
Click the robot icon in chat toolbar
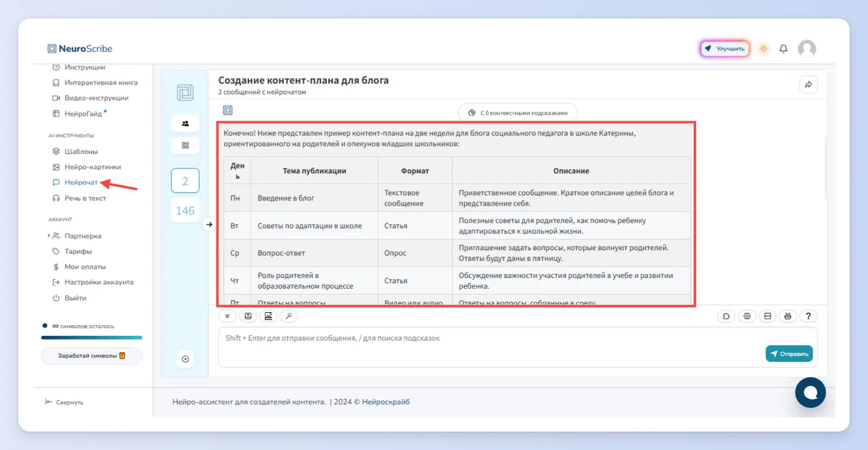point(787,316)
